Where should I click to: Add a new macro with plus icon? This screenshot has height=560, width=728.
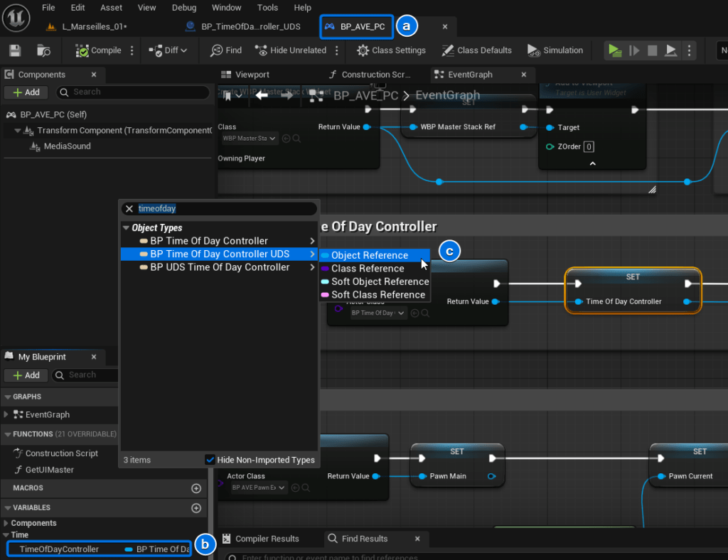(x=196, y=488)
